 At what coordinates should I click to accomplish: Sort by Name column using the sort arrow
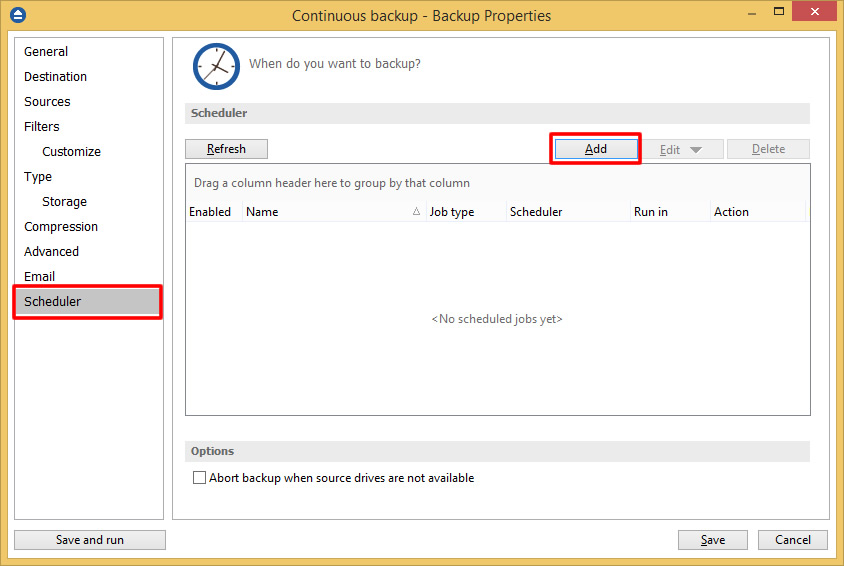[416, 212]
